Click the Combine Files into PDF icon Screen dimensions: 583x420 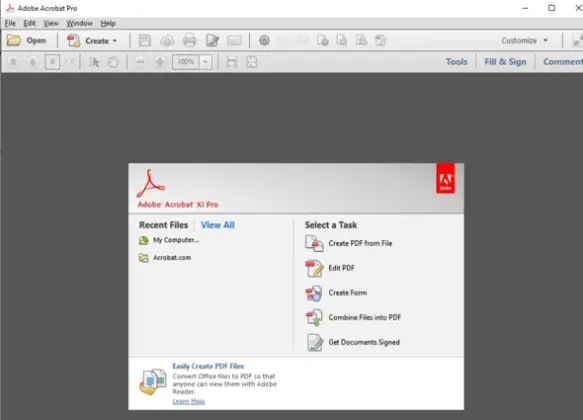[x=314, y=318]
